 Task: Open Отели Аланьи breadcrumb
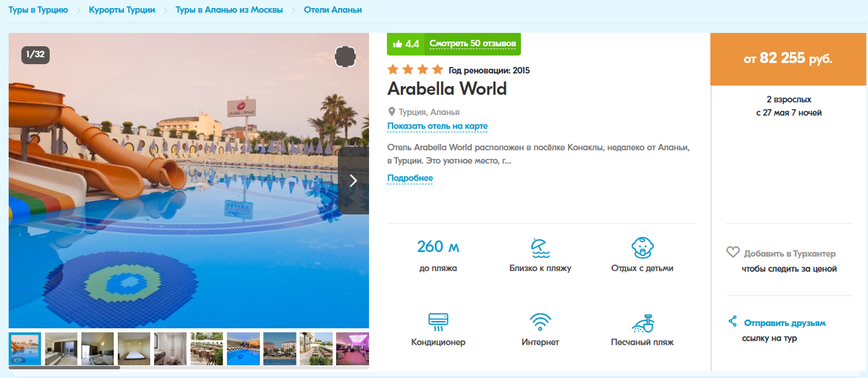[333, 10]
